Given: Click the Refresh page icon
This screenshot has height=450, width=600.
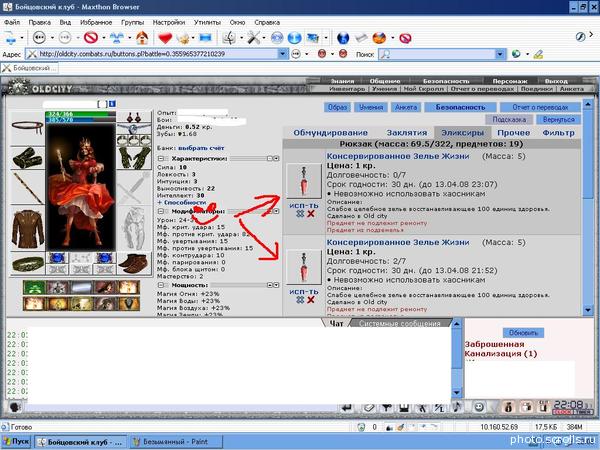Looking at the screenshot, I should [x=116, y=38].
